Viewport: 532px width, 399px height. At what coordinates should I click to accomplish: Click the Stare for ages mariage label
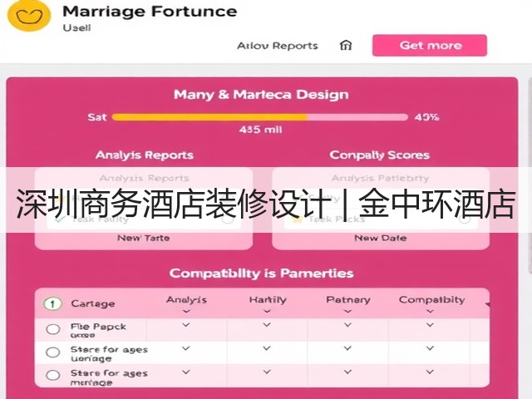click(109, 377)
